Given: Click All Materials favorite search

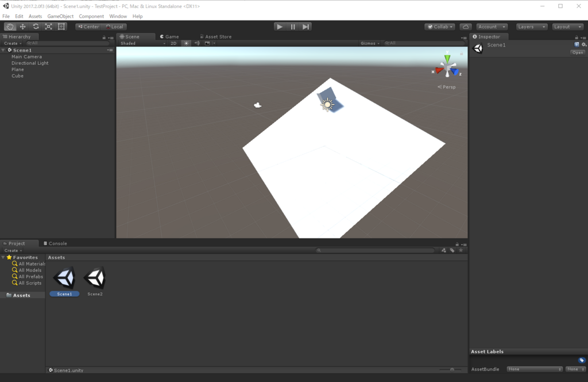Looking at the screenshot, I should coord(29,264).
